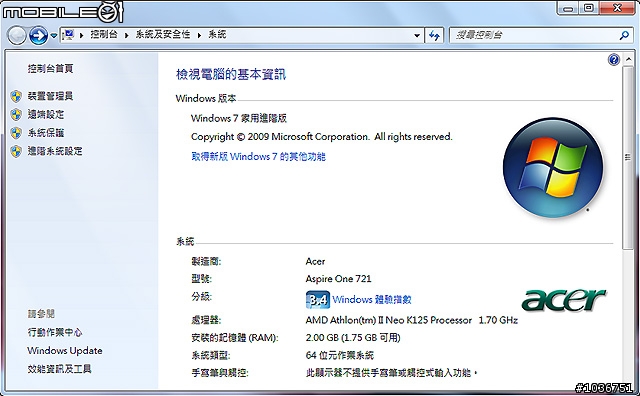Expand arrow after 系統及安全性 breadcrumb
The image size is (640, 396).
click(200, 36)
